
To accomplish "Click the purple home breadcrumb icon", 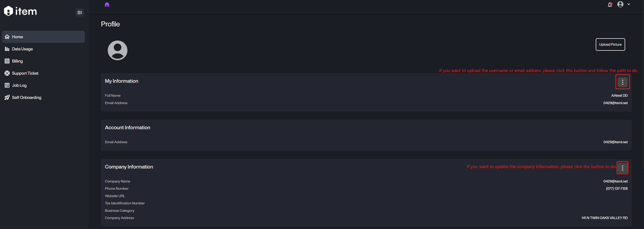I will point(107,5).
